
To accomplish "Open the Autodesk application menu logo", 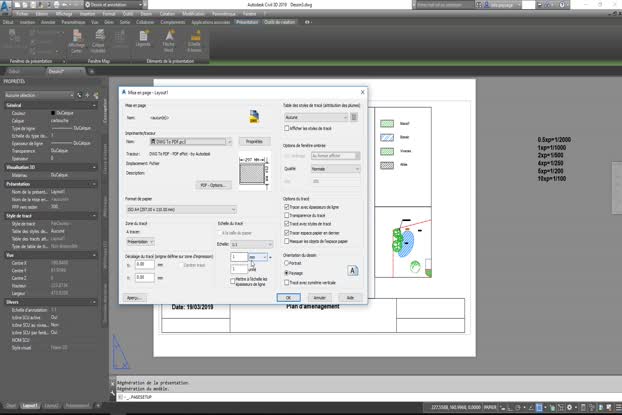I will 6,6.
